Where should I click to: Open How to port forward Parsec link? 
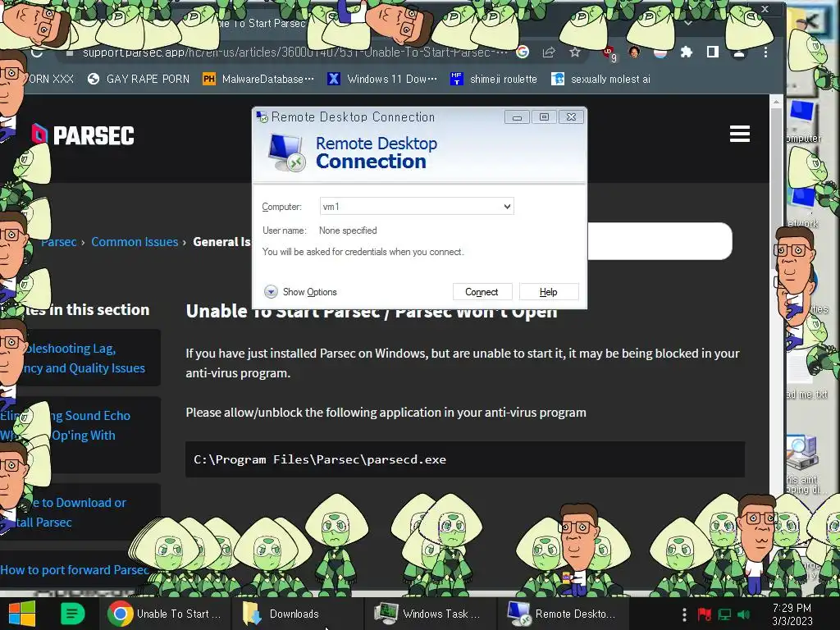74,570
